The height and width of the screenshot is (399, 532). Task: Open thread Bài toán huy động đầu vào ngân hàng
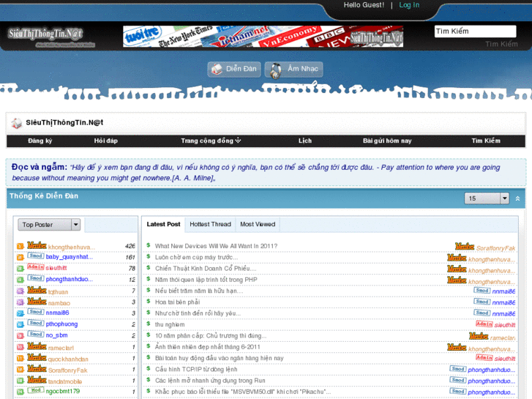point(220,358)
